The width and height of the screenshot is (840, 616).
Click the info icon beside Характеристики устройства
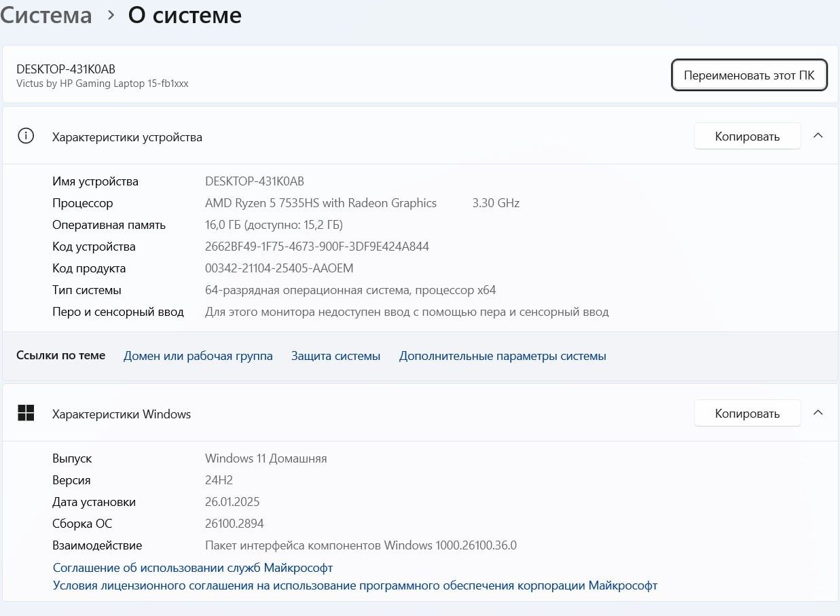(x=26, y=136)
